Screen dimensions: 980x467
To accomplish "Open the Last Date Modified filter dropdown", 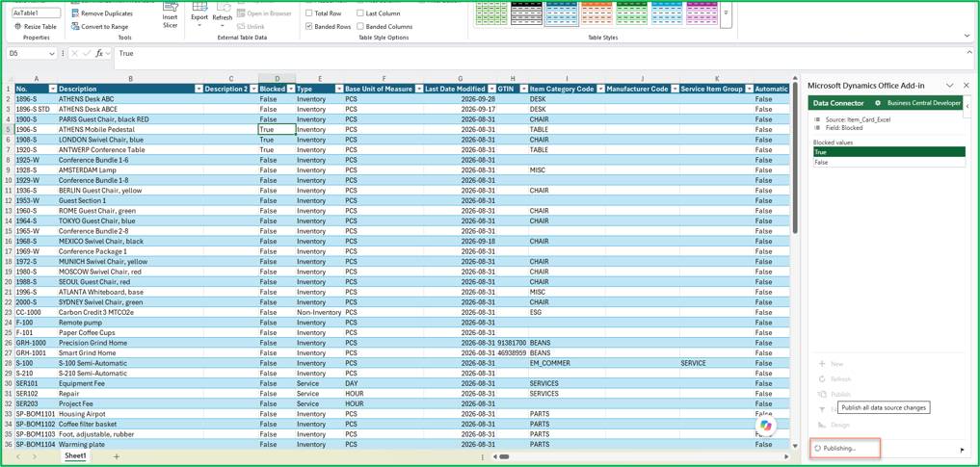I will [x=491, y=89].
